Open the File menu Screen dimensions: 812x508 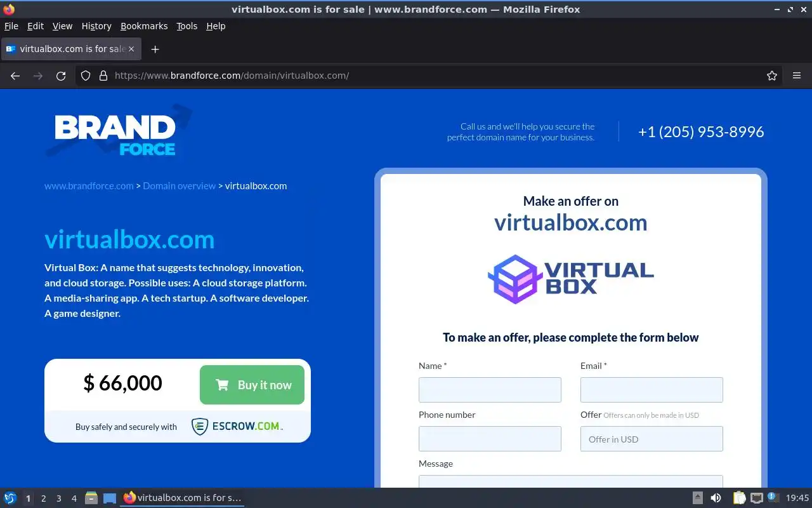click(11, 26)
